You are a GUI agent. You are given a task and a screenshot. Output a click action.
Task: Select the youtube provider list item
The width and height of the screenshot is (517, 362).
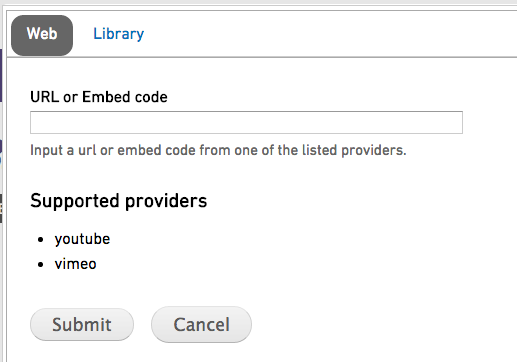82,239
